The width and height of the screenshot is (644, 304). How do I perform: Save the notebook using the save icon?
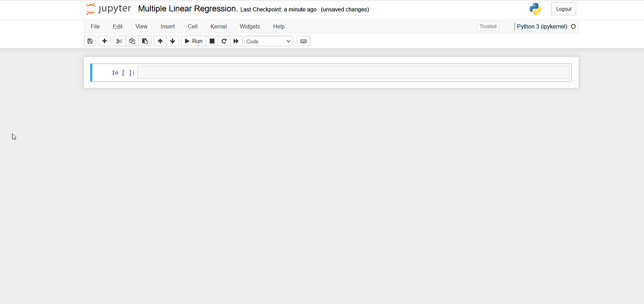[90, 41]
